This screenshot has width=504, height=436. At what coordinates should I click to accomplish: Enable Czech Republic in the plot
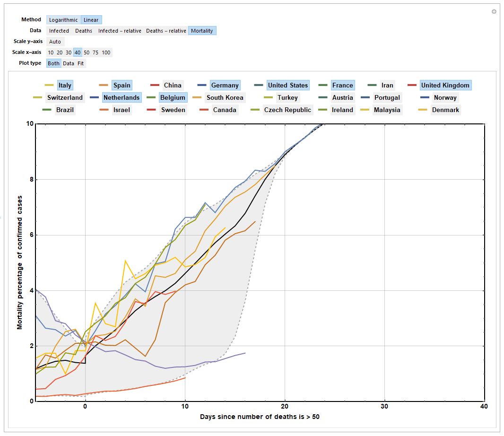click(288, 110)
